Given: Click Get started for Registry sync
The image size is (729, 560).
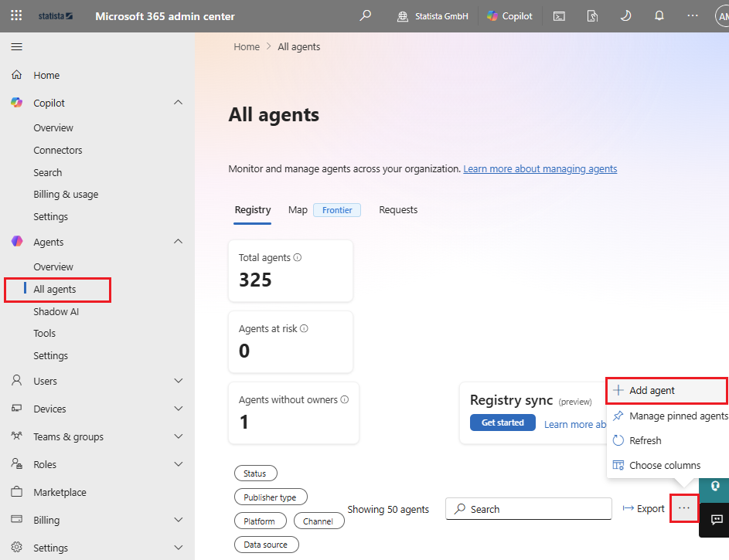Looking at the screenshot, I should (502, 423).
